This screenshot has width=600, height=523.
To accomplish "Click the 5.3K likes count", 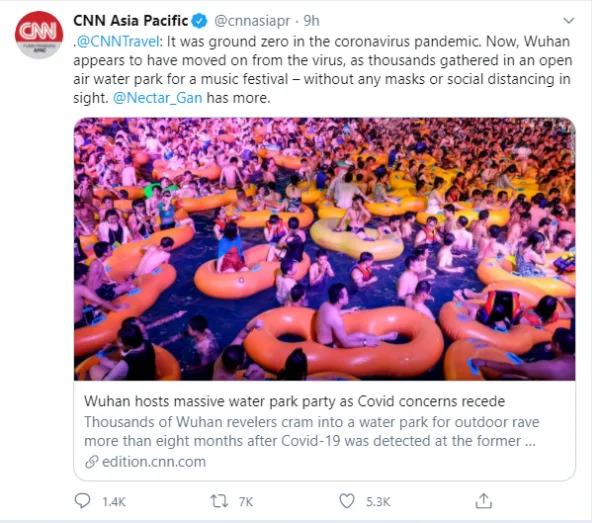I will (x=378, y=502).
